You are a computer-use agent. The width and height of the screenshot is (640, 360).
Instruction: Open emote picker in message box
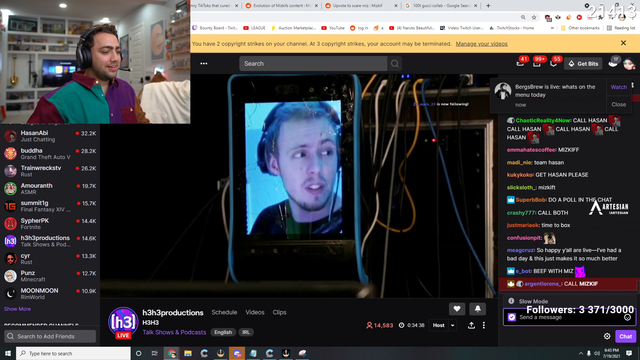click(627, 318)
